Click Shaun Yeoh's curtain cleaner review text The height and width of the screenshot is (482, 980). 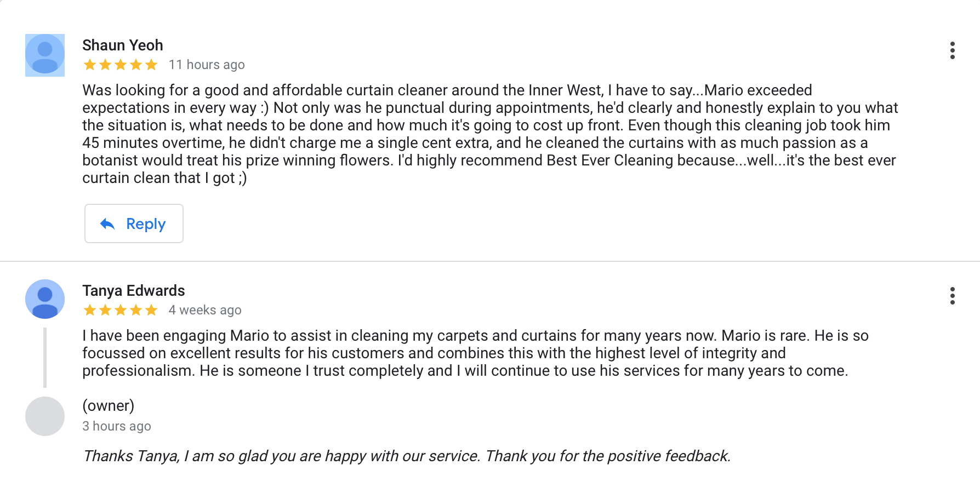point(490,134)
